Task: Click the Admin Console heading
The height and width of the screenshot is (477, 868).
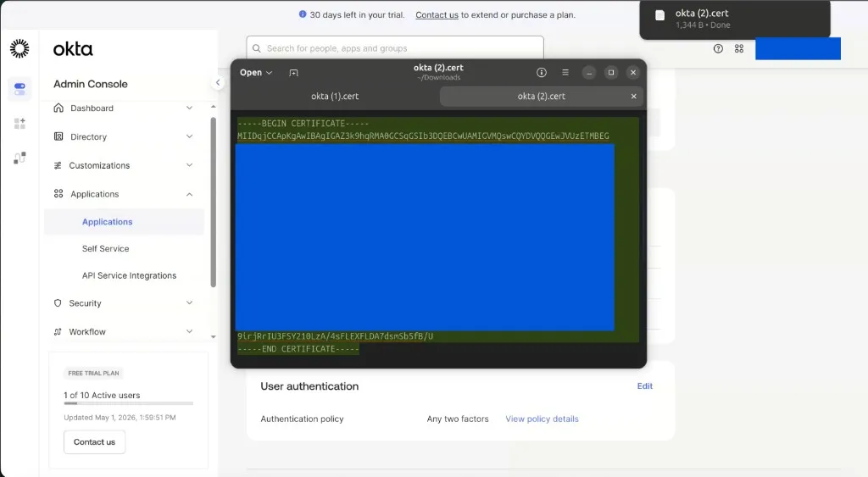Action: pos(91,84)
